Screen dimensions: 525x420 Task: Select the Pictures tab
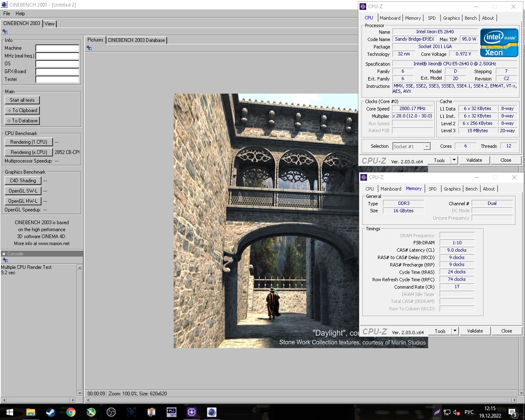click(x=95, y=40)
